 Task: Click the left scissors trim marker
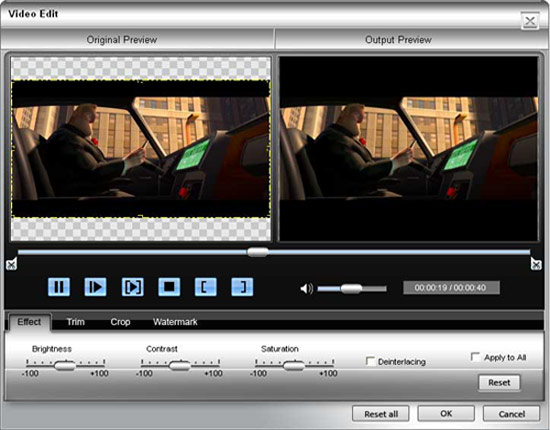pos(11,264)
